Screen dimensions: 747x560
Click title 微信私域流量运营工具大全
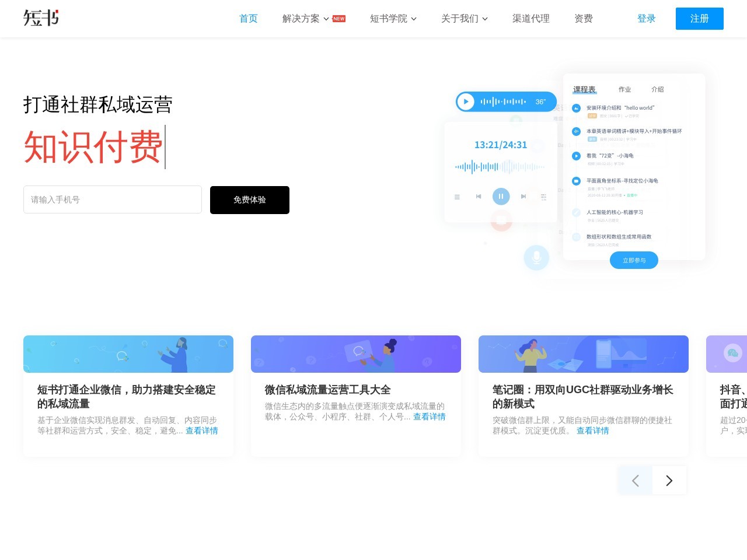[x=327, y=390]
